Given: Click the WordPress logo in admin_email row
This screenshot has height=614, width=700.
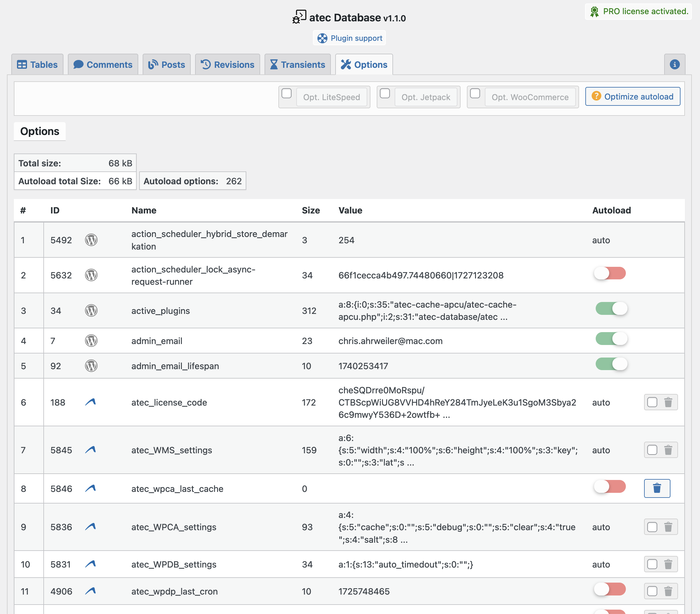Looking at the screenshot, I should (91, 341).
